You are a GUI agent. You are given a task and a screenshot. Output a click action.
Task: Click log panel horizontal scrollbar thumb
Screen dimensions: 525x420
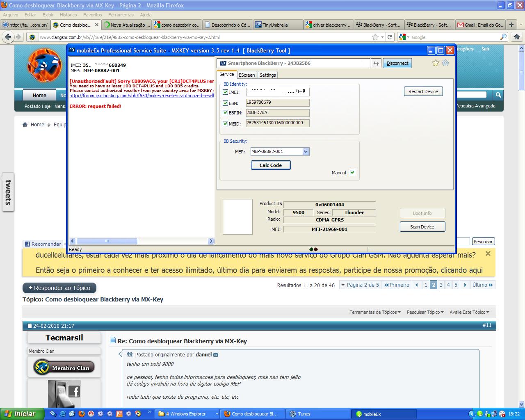click(x=107, y=241)
